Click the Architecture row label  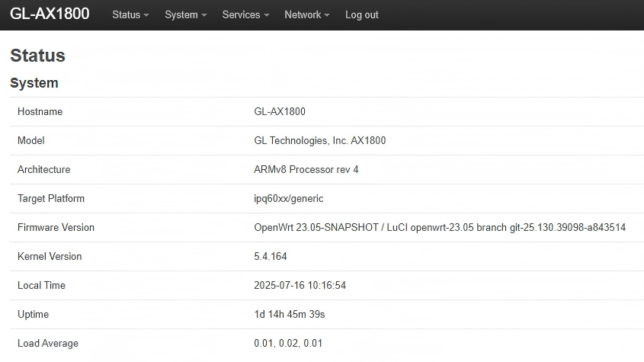pyautogui.click(x=44, y=170)
